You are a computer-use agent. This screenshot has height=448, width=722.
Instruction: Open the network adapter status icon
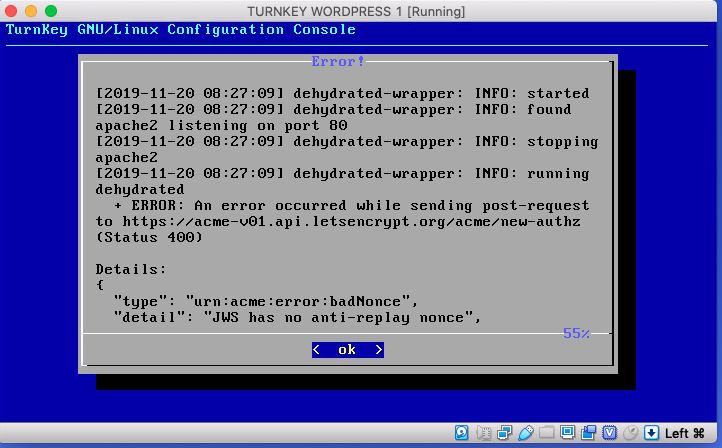tap(504, 433)
